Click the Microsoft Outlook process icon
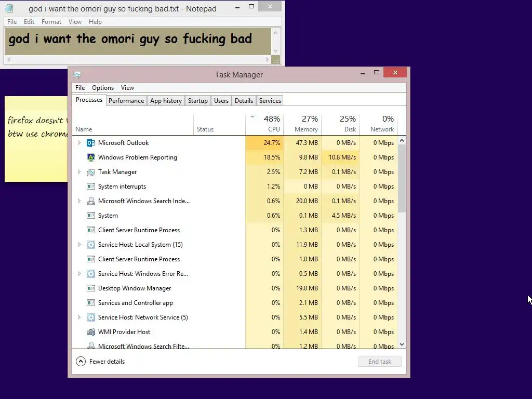 (x=90, y=143)
